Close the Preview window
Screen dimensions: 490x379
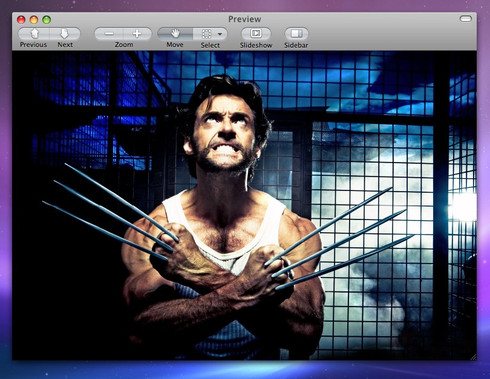[x=21, y=20]
